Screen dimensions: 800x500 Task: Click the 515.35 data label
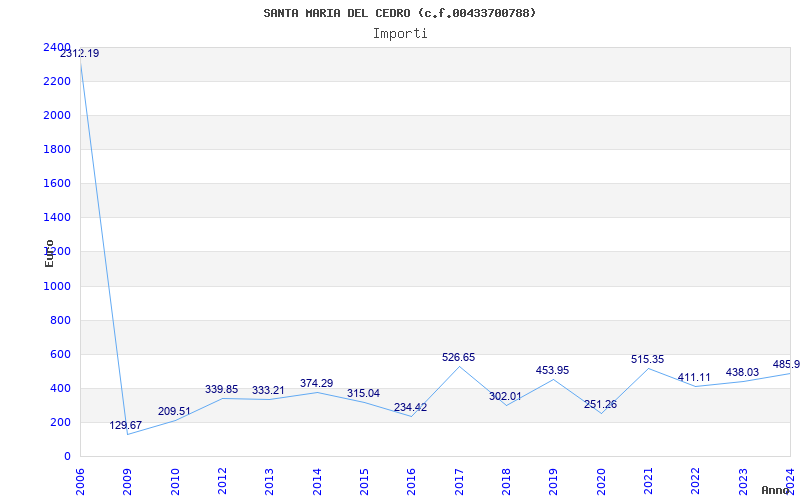pos(647,359)
